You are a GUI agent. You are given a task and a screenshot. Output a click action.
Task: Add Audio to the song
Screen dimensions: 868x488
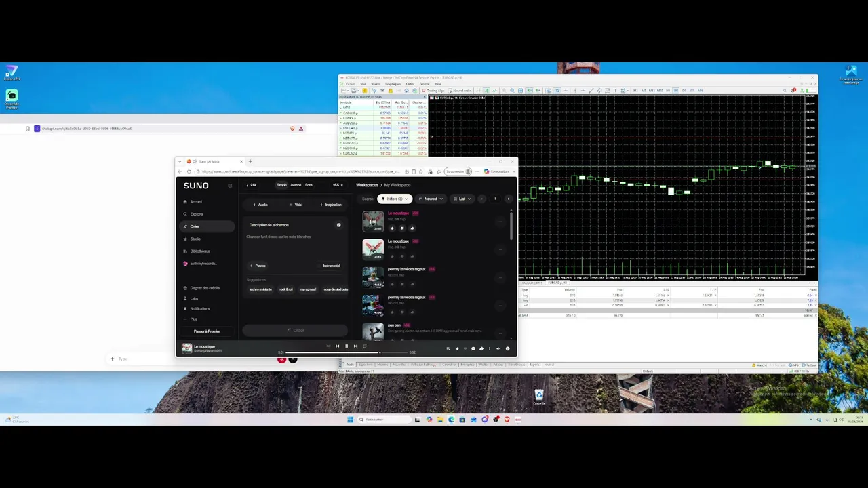(x=260, y=205)
